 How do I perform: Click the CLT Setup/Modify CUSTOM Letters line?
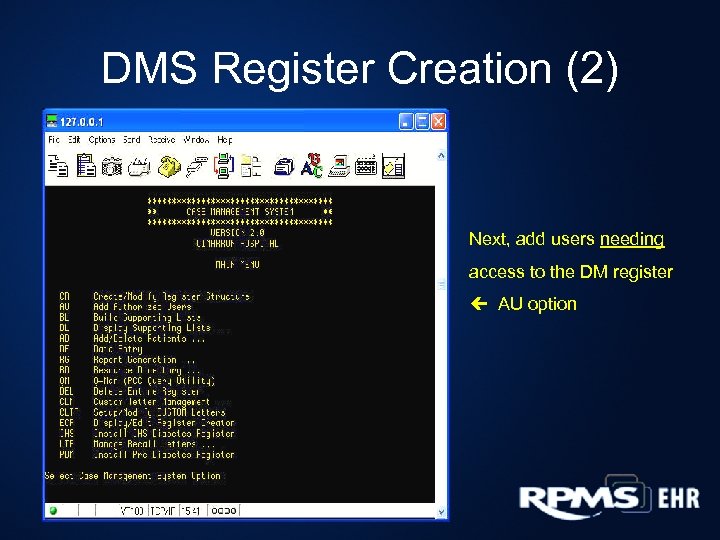(142, 412)
